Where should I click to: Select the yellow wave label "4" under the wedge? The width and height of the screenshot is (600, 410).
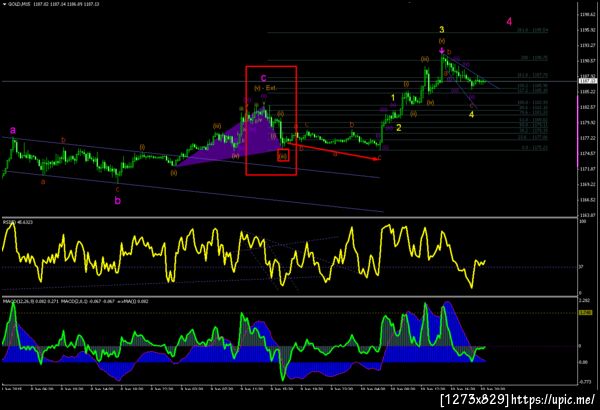pyautogui.click(x=471, y=114)
